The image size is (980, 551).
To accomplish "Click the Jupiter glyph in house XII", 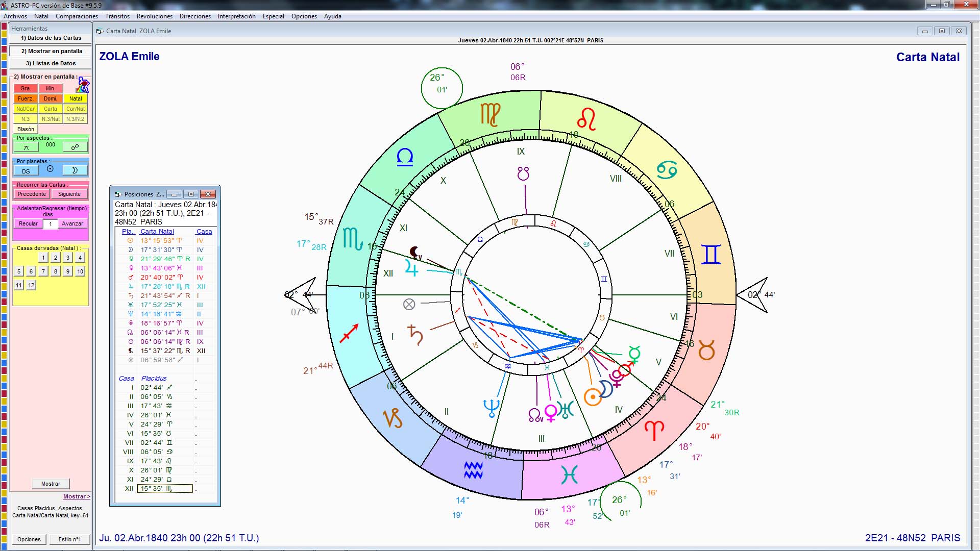I will coord(411,268).
